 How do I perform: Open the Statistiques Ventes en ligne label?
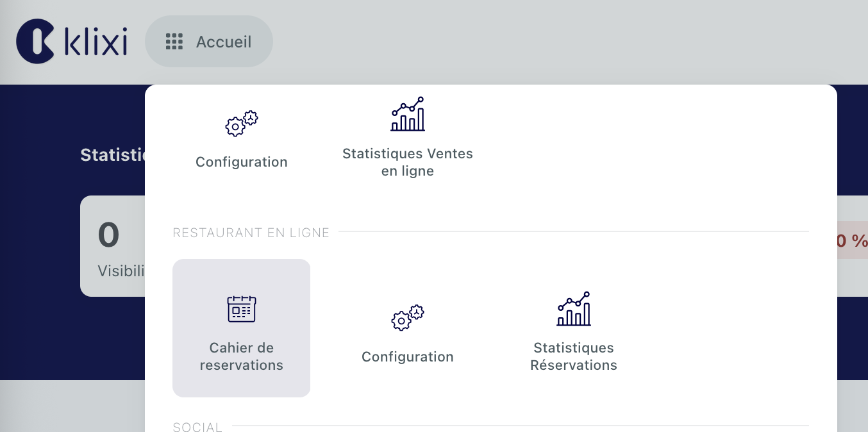(408, 162)
